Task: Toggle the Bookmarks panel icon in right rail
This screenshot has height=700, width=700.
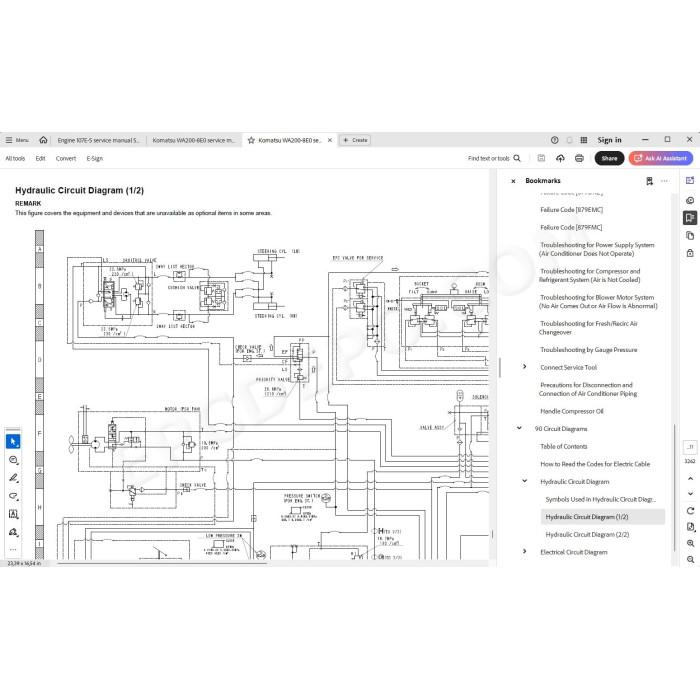Action: point(690,218)
